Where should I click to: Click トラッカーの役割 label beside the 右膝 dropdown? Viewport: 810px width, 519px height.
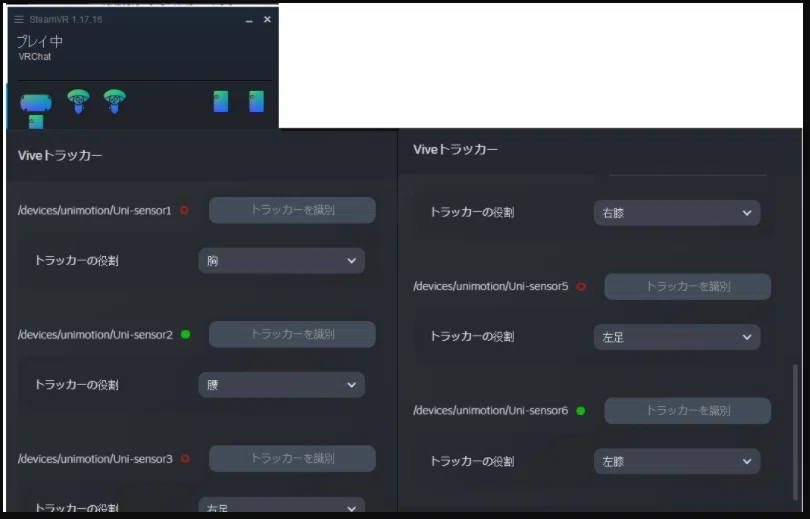(x=472, y=212)
